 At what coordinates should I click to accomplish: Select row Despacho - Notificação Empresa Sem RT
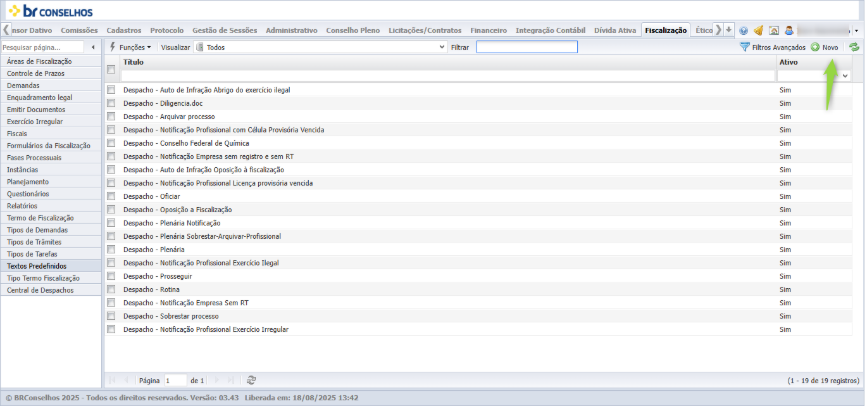point(479,303)
